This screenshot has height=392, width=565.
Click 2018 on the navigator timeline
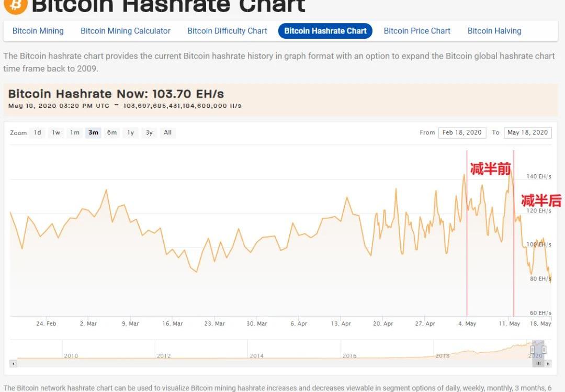pos(443,356)
